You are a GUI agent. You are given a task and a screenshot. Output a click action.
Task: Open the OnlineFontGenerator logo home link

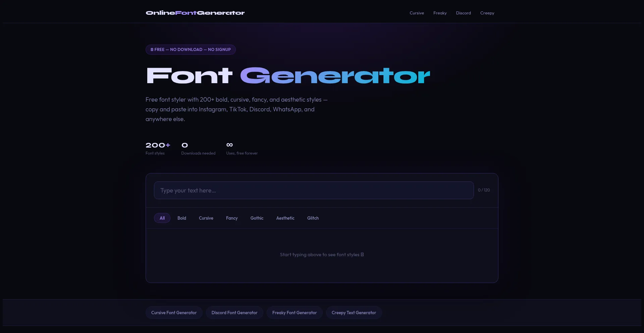click(195, 13)
